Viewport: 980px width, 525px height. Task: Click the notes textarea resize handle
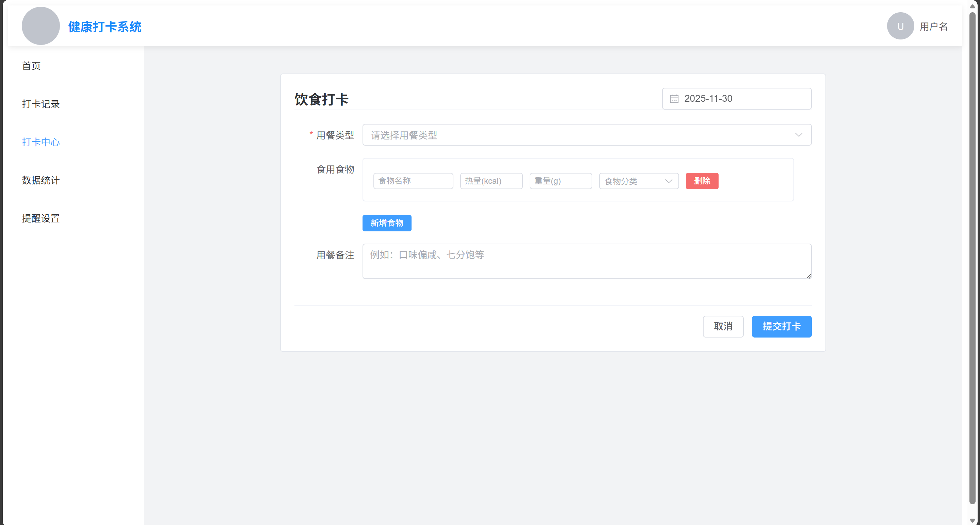click(x=808, y=276)
